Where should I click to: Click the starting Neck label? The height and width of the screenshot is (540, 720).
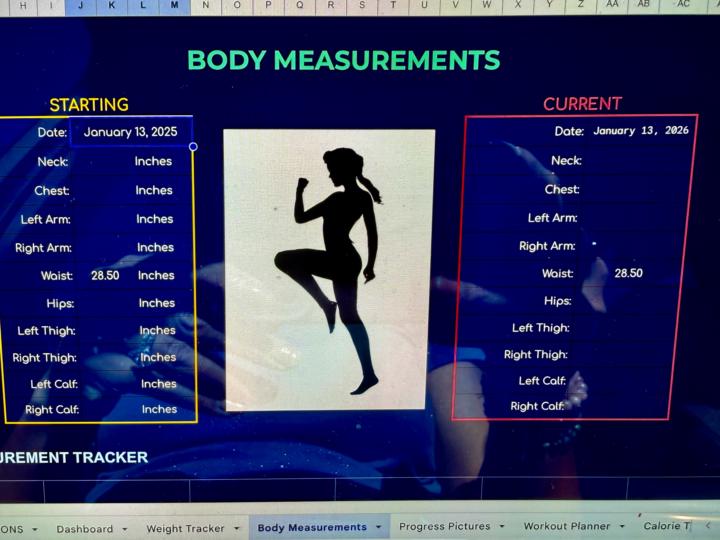point(53,162)
